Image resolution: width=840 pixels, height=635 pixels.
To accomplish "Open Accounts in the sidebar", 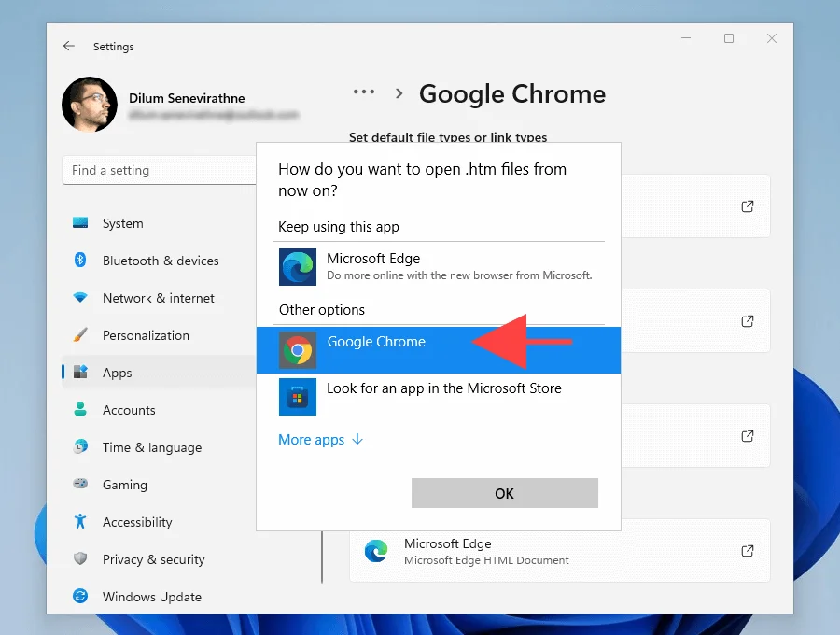I will (128, 410).
